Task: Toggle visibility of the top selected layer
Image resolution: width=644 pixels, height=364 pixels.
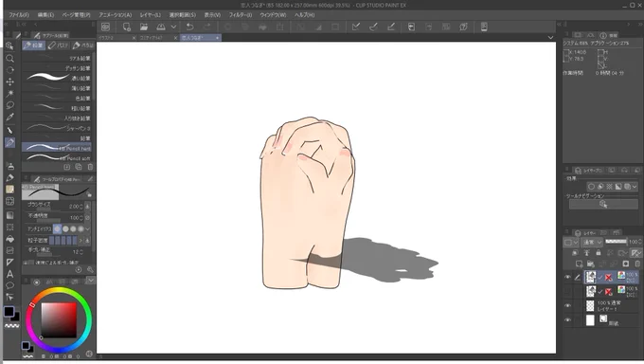Action: 567,277
